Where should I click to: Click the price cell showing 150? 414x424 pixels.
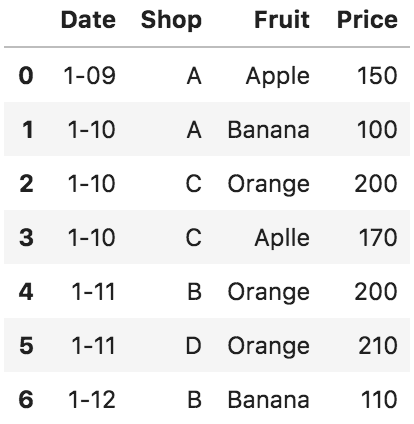377,75
